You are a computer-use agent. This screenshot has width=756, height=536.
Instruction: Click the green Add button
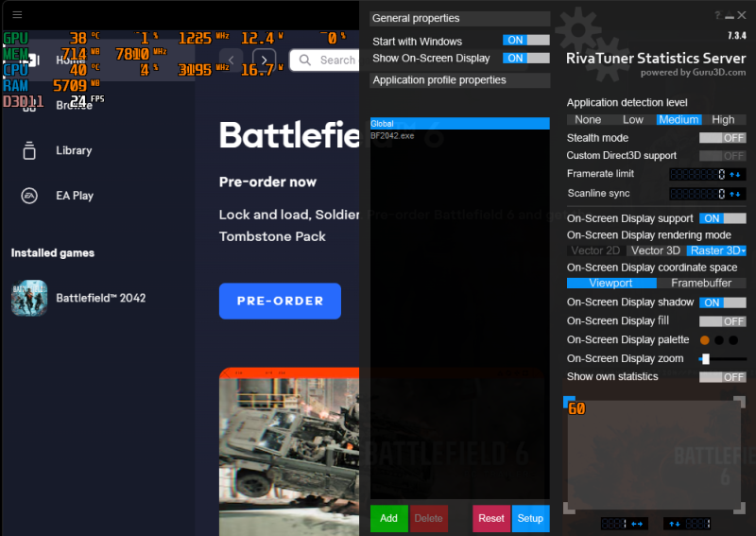click(388, 518)
